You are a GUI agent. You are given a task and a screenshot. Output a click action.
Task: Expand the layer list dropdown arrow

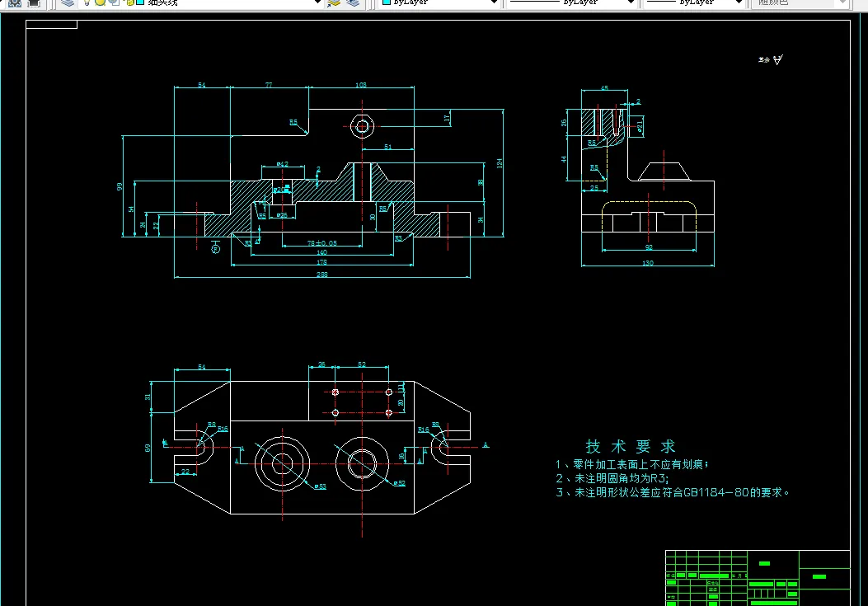[x=317, y=2]
